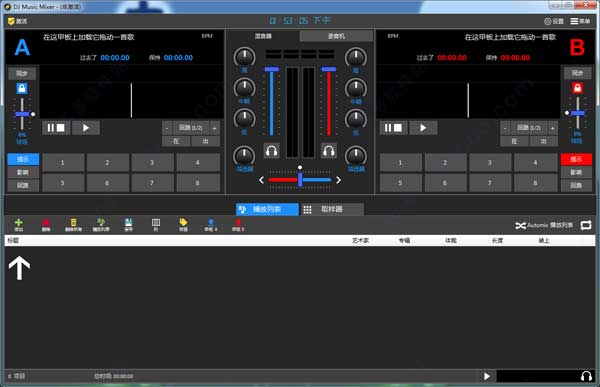Click the pause/stop button on deck B
This screenshot has width=600, height=387.
(393, 128)
